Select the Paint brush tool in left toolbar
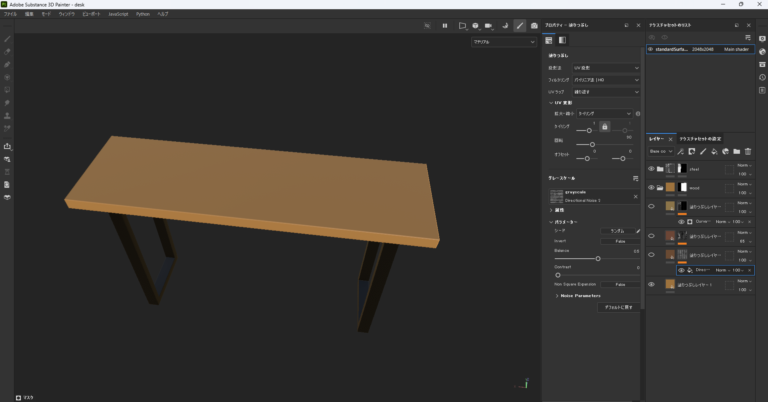 8,38
